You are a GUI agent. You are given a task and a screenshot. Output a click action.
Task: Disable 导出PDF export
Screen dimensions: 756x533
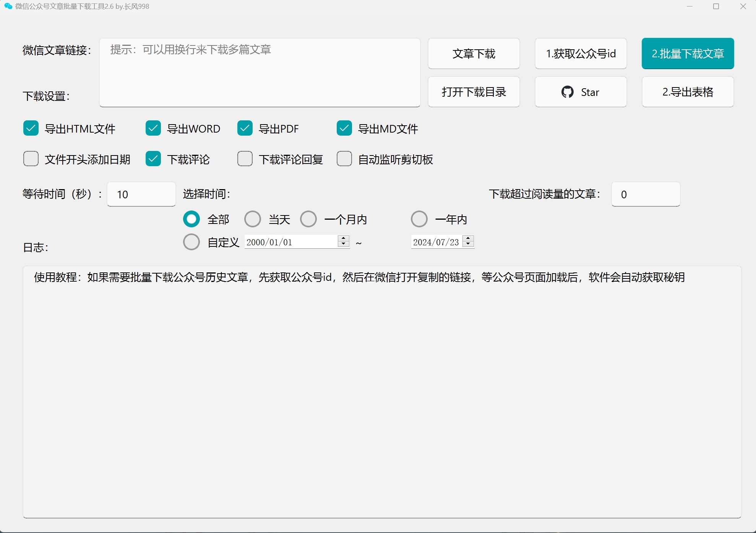pyautogui.click(x=245, y=128)
